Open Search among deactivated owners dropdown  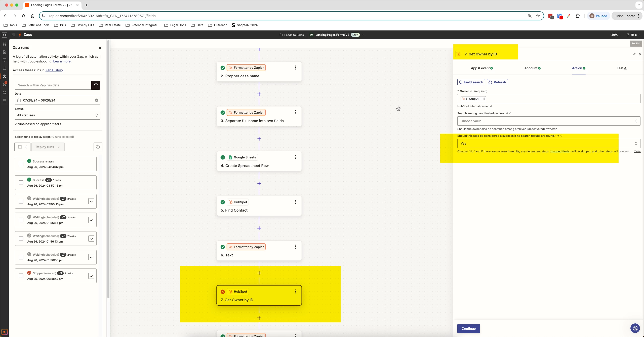[x=548, y=121]
